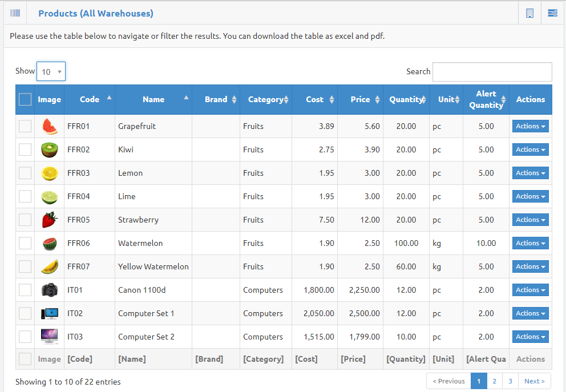566x392 pixels.
Task: Click the Next page button
Action: 535,381
